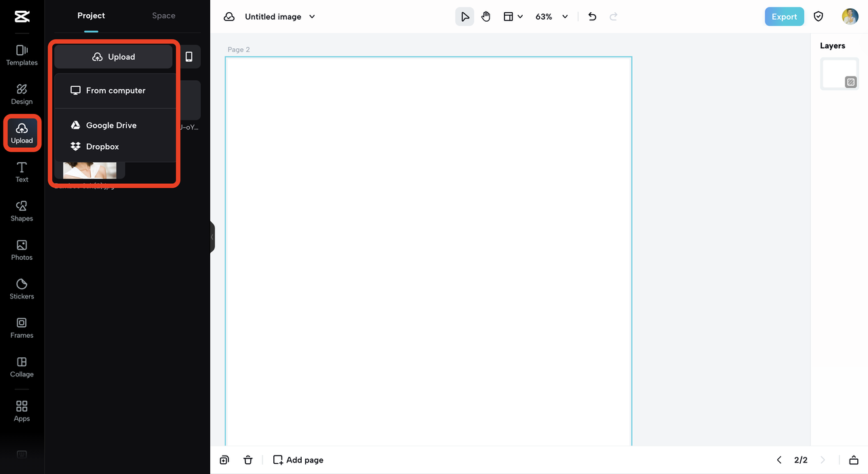Open the Design panel
Image resolution: width=868 pixels, height=474 pixels.
(22, 94)
